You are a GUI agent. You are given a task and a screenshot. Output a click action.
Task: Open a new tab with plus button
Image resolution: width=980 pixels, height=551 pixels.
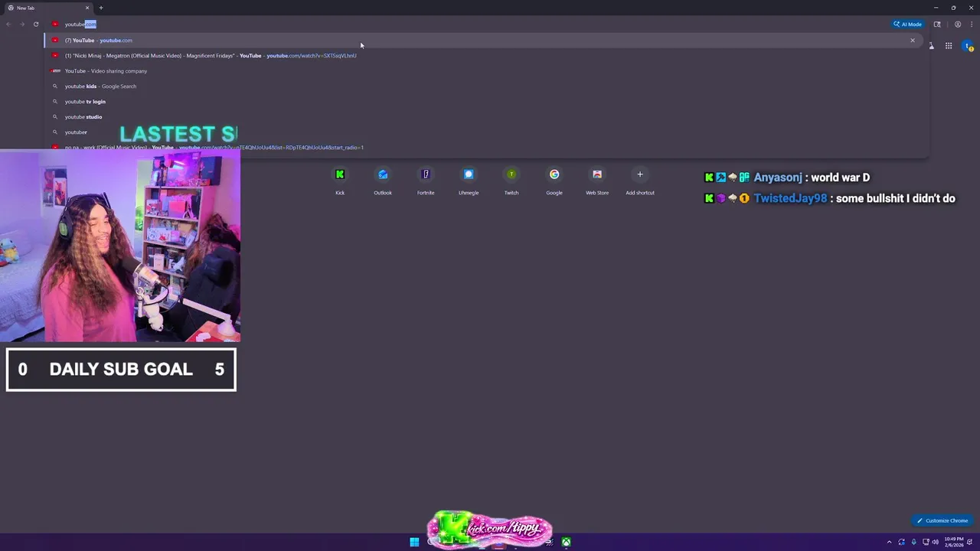tap(100, 8)
